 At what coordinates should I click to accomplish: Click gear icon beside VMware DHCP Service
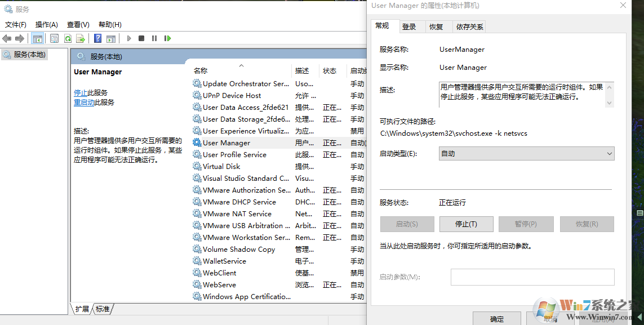point(197,202)
